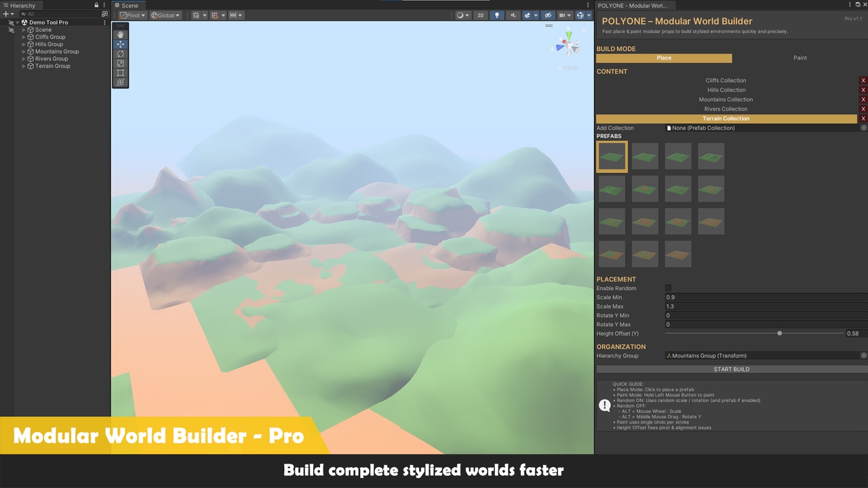Select Mountains Collection
The width and height of the screenshot is (868, 488).
pos(726,100)
